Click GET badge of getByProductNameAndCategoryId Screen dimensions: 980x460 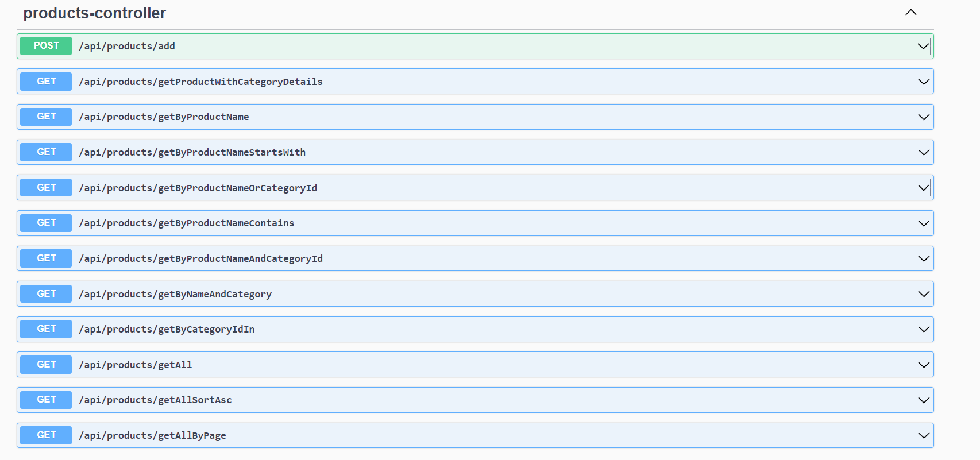(46, 258)
